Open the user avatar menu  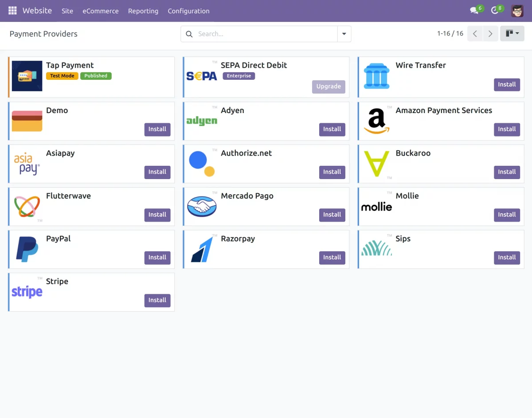click(x=517, y=11)
